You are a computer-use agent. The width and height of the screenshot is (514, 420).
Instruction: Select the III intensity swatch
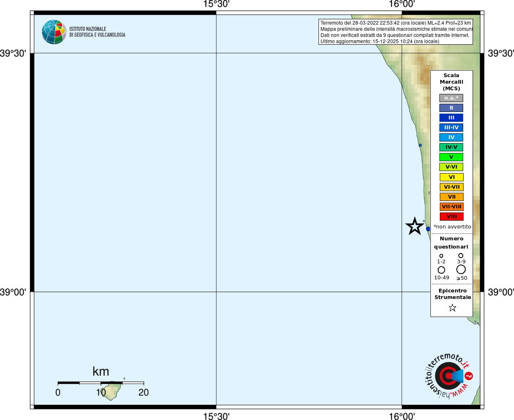pos(451,118)
